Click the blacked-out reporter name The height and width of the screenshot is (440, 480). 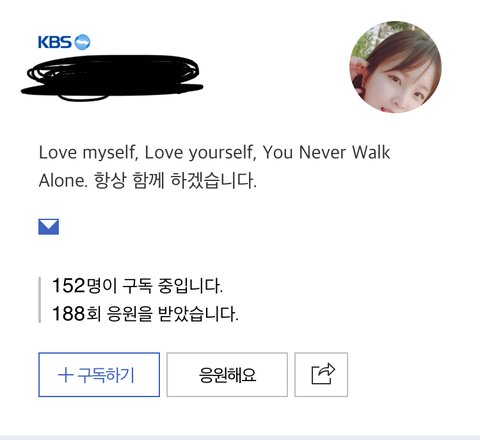point(112,78)
